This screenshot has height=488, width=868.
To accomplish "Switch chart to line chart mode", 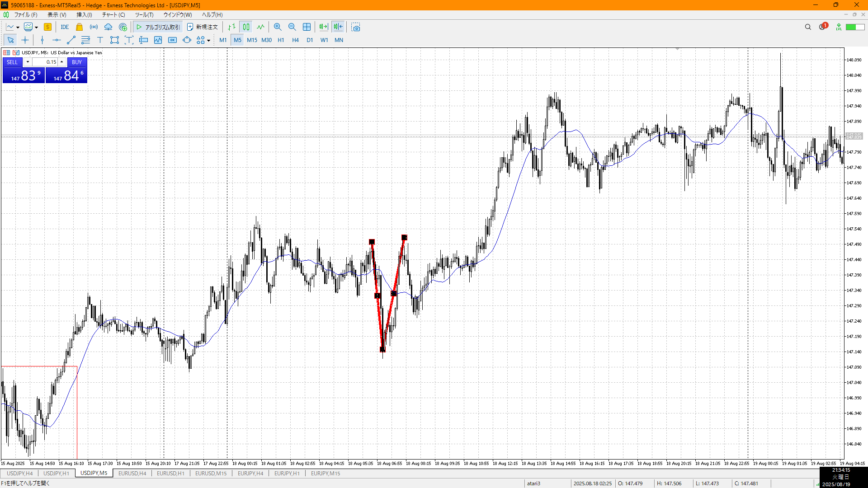I will [260, 27].
